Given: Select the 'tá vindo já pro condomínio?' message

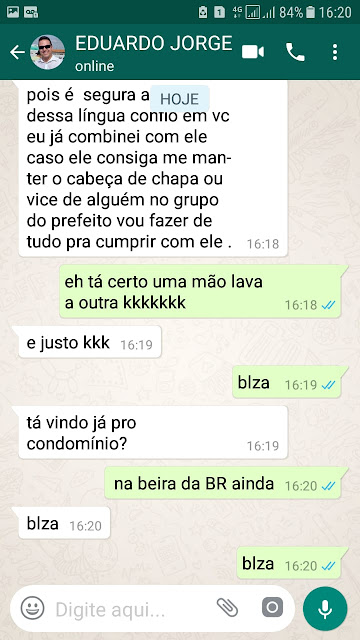Looking at the screenshot, I should click(153, 432).
